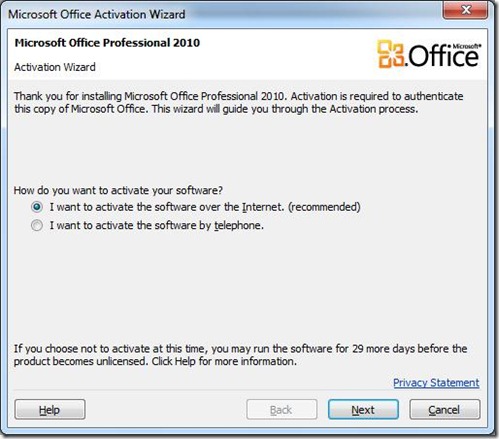Click the 'How do you want to activate' question

(x=118, y=190)
